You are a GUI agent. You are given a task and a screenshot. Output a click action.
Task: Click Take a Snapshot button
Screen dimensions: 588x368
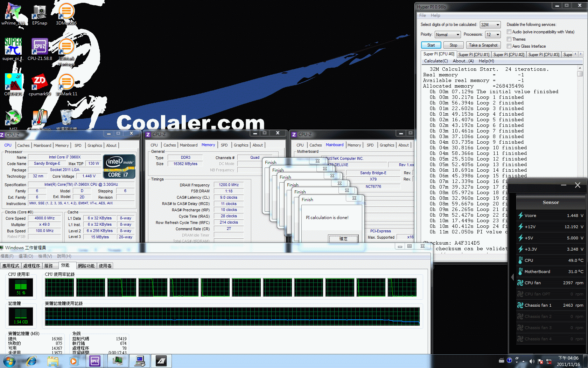[483, 45]
